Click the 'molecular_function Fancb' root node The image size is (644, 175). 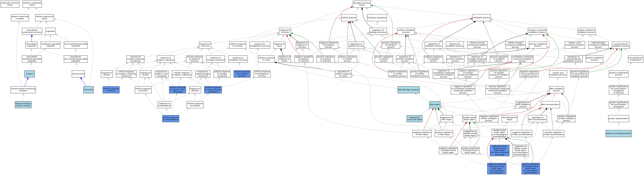10,4
